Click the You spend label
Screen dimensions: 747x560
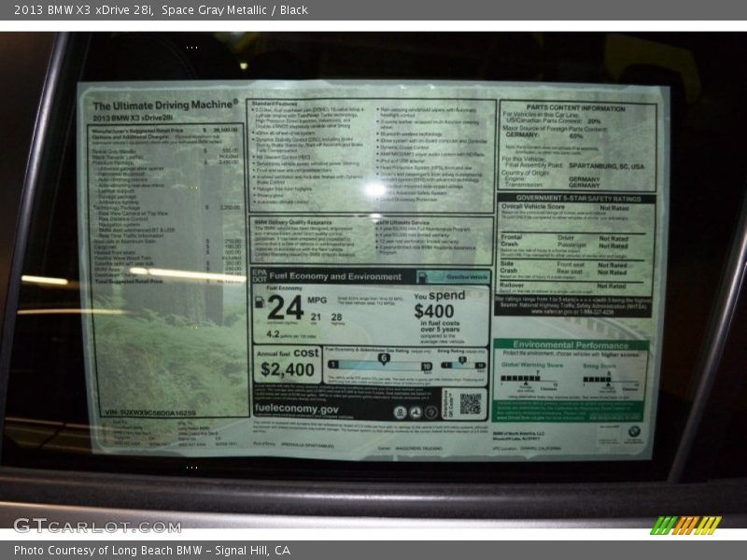[x=439, y=296]
